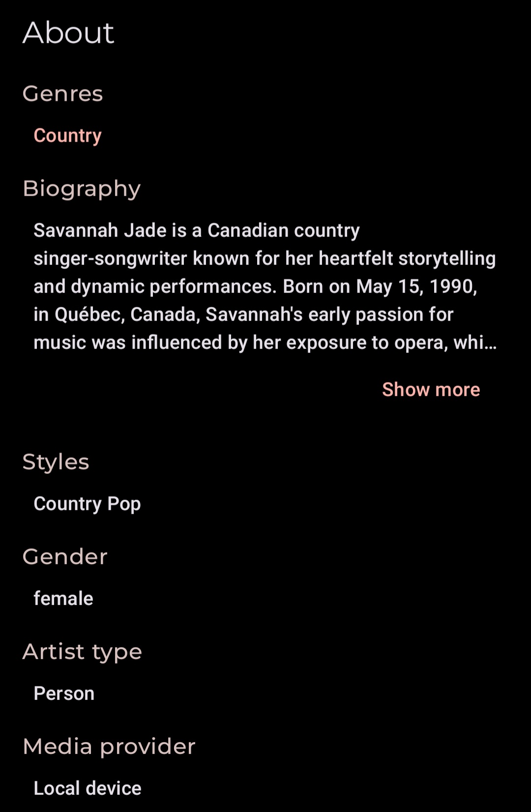Tap the truncated biography line about opera

(265, 343)
